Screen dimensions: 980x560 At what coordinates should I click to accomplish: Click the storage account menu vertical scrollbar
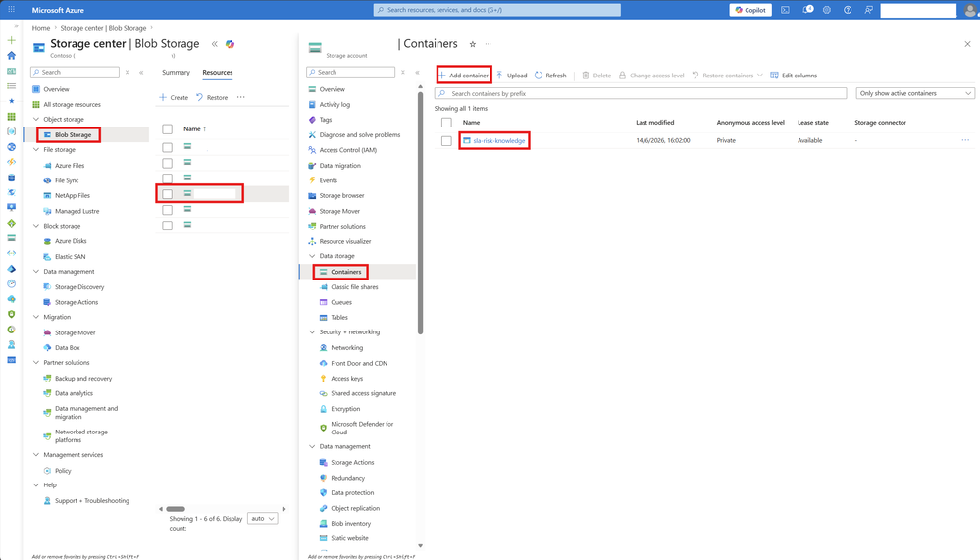coord(420,213)
